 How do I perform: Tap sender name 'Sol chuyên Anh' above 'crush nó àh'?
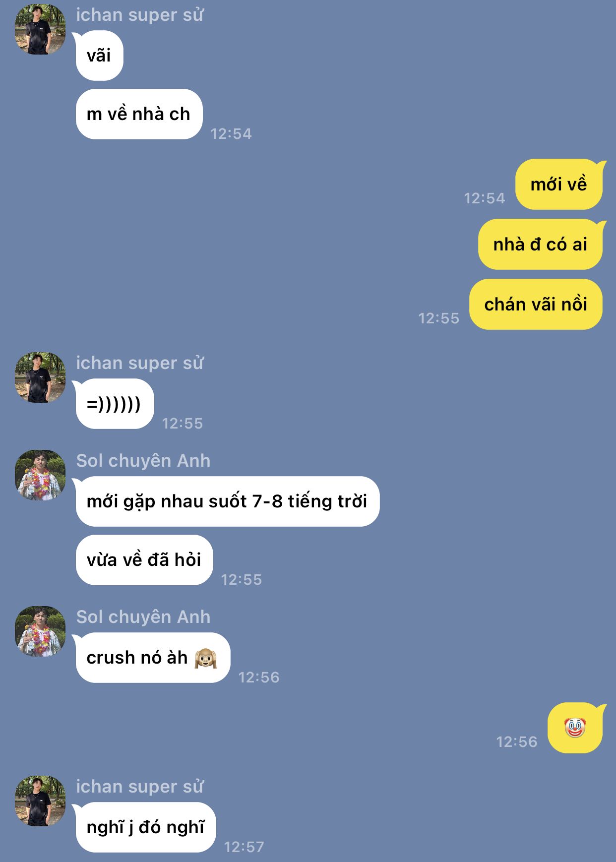(143, 617)
